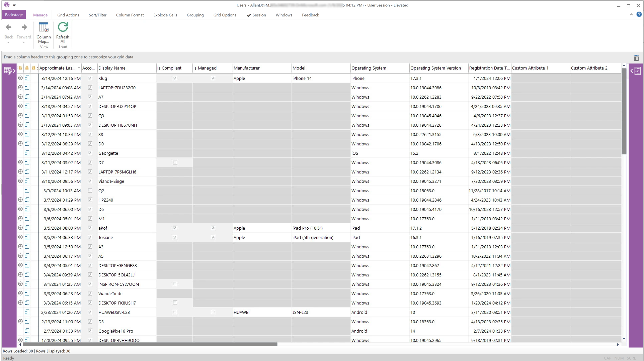
Task: Click the Column Map icon
Action: coord(44,28)
